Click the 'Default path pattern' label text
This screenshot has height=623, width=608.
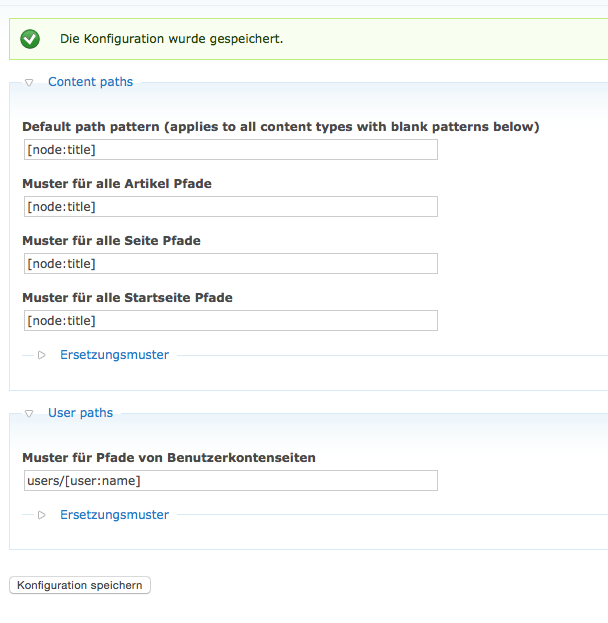(280, 127)
